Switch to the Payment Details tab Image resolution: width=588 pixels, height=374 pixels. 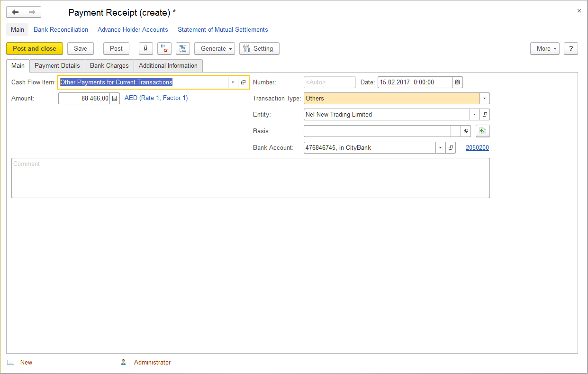click(57, 65)
